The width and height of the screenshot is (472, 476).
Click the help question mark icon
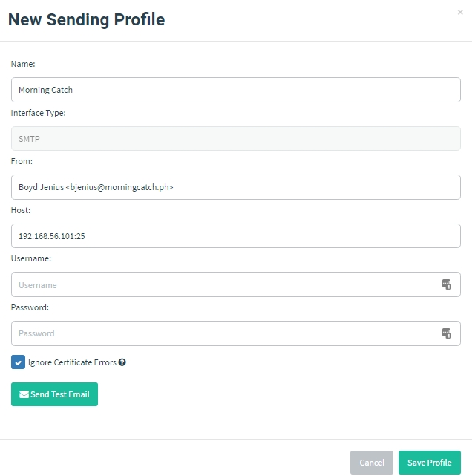coord(122,362)
